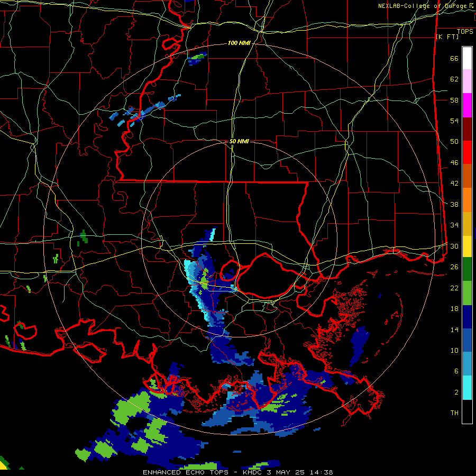Click the magenta 58 kft legend swatch
476x476 pixels.
click(x=467, y=105)
